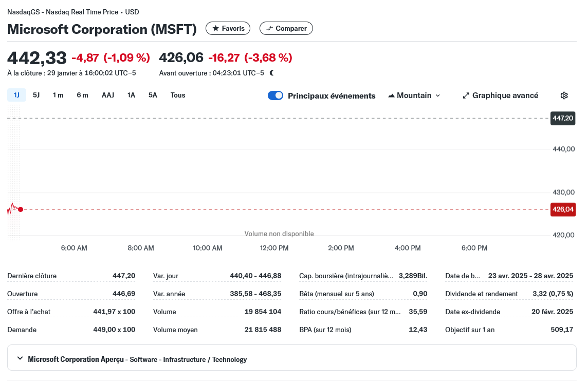Viewport: 588px width, 385px height.
Task: Click BPA (sur 12 mois) label
Action: 325,330
